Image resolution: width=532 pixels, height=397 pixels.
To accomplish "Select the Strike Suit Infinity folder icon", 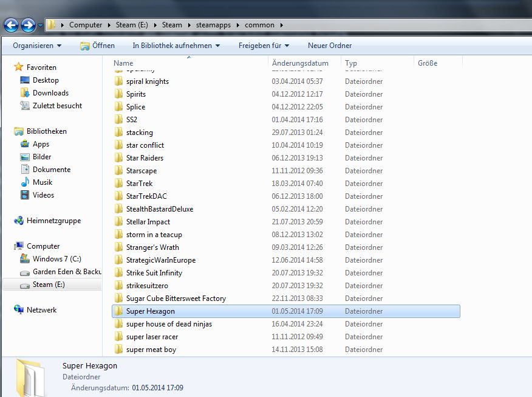I will click(x=118, y=273).
